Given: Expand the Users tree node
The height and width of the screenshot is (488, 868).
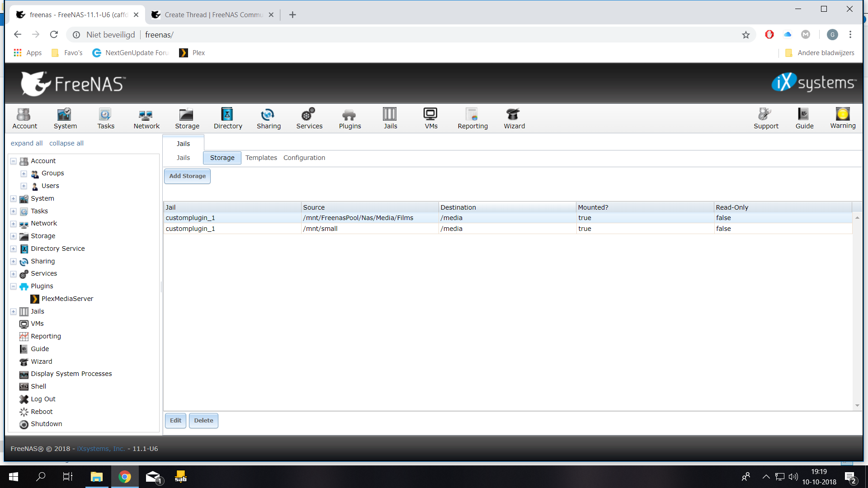Looking at the screenshot, I should coord(24,186).
